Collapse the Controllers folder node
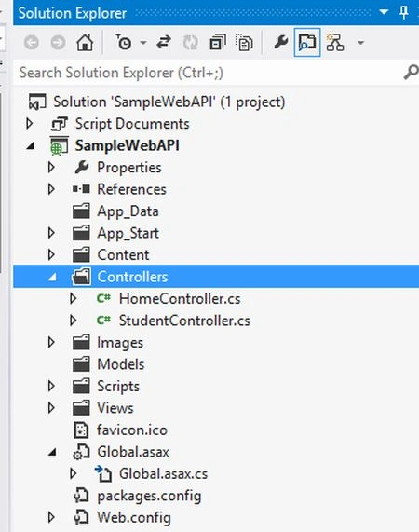 pyautogui.click(x=52, y=278)
